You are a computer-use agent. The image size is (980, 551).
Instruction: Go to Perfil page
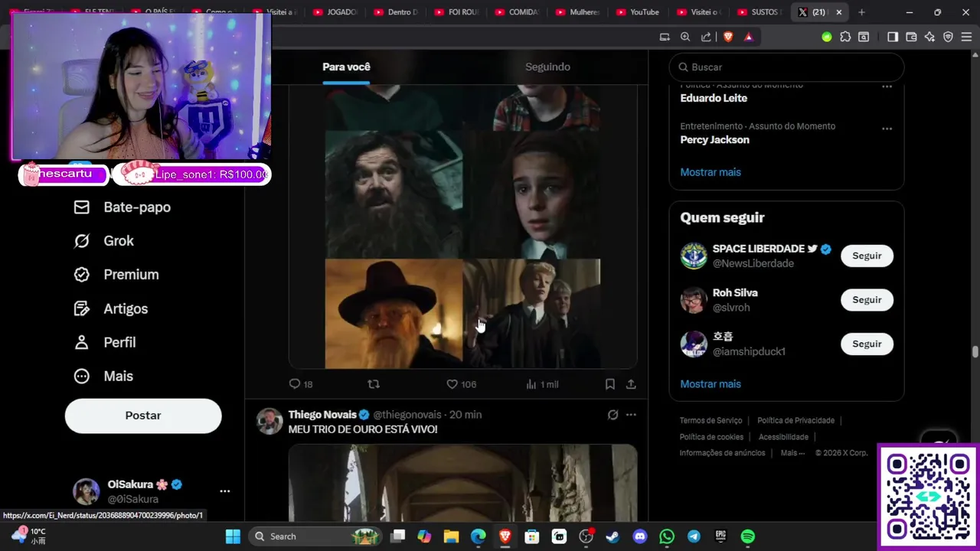(x=104, y=342)
